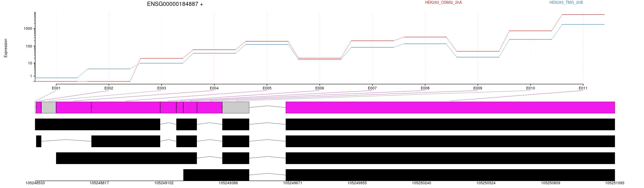
Task: Click the blue expression segment above E002
Action: tap(109, 69)
